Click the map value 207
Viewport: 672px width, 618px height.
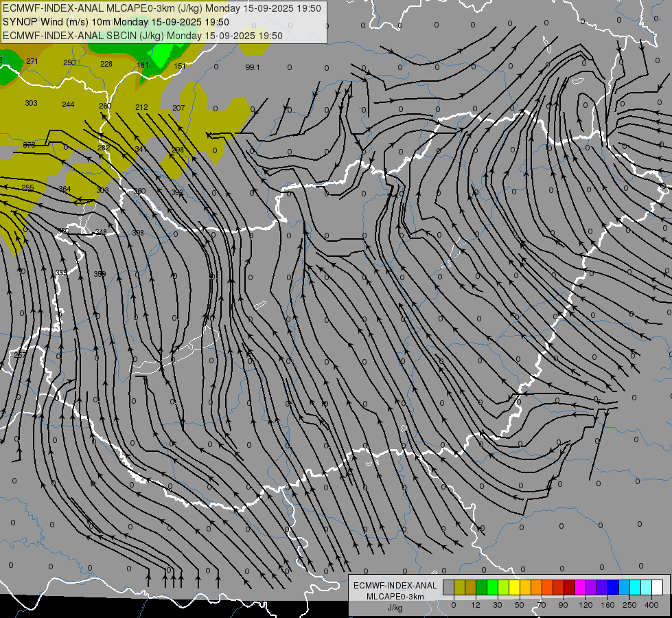click(x=178, y=108)
